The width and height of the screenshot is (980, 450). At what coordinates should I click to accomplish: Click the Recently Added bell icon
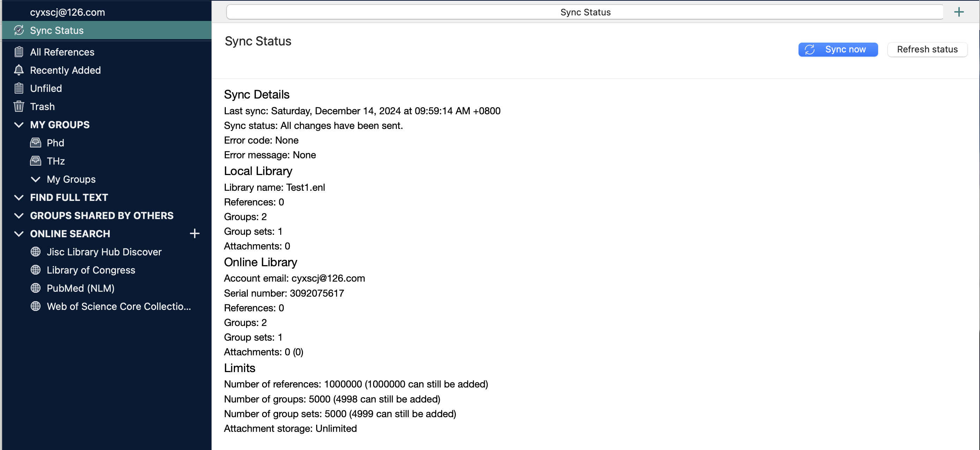[18, 70]
